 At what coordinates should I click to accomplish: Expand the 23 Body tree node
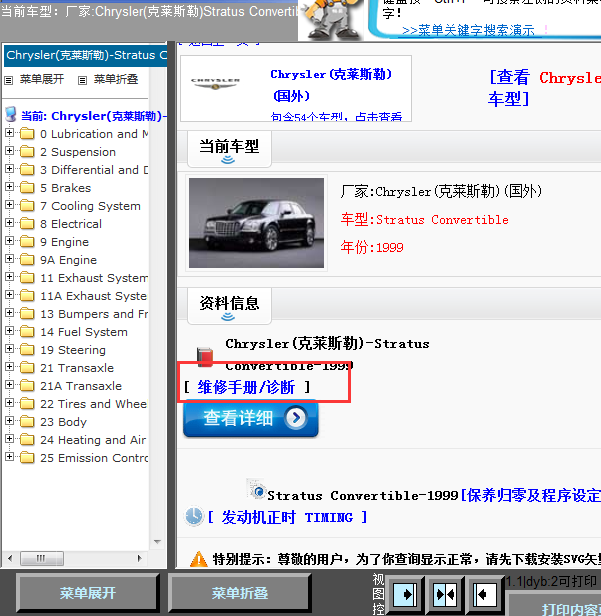[x=9, y=421]
